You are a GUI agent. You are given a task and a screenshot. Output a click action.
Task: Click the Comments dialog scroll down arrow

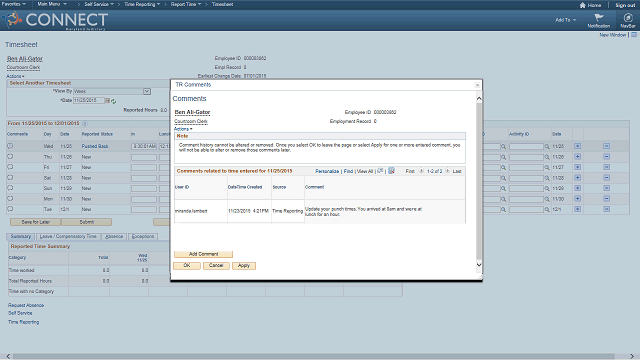479,264
